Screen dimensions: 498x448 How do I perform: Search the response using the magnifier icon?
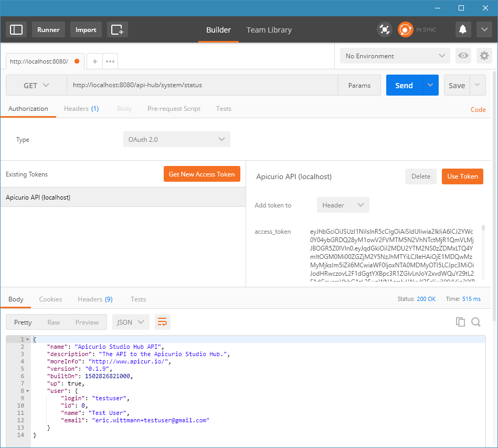(x=476, y=321)
